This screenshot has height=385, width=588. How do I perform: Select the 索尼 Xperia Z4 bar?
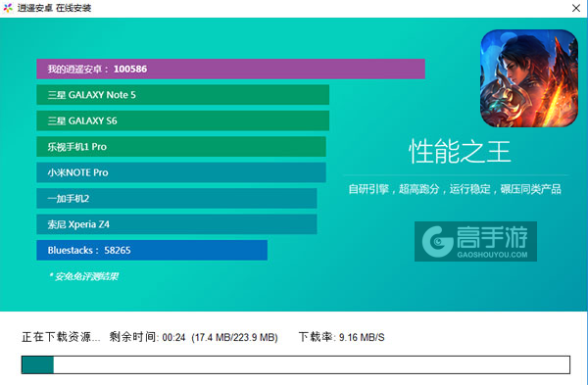pyautogui.click(x=176, y=224)
